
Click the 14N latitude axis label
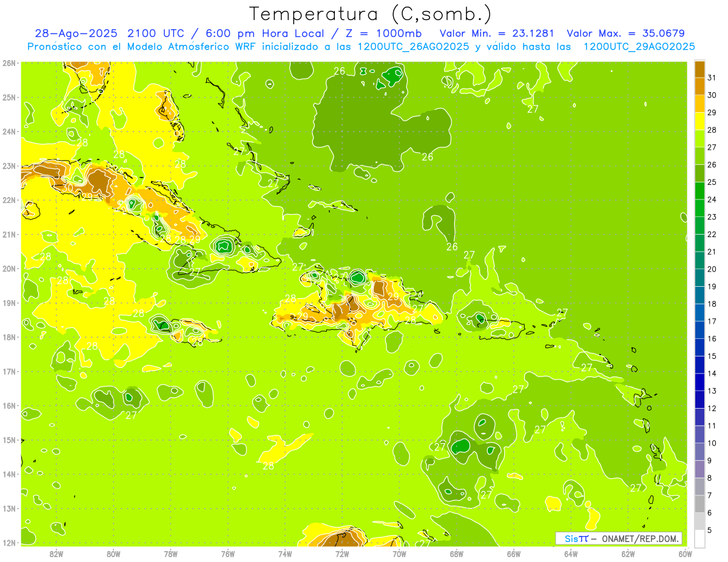click(x=9, y=474)
